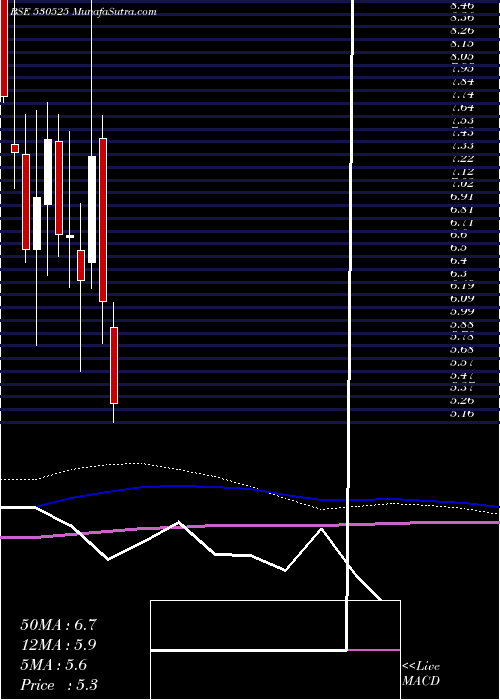Click the 7.22 price axis label
This screenshot has width=500, height=700.
[x=462, y=158]
